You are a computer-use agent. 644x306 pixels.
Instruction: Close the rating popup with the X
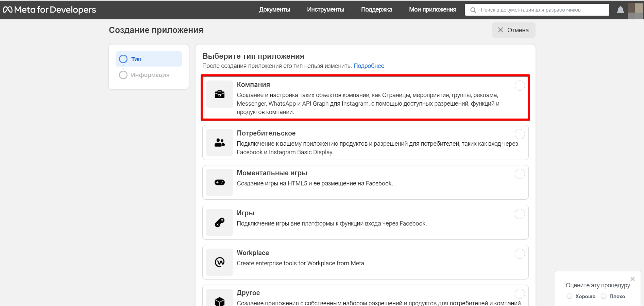632,279
